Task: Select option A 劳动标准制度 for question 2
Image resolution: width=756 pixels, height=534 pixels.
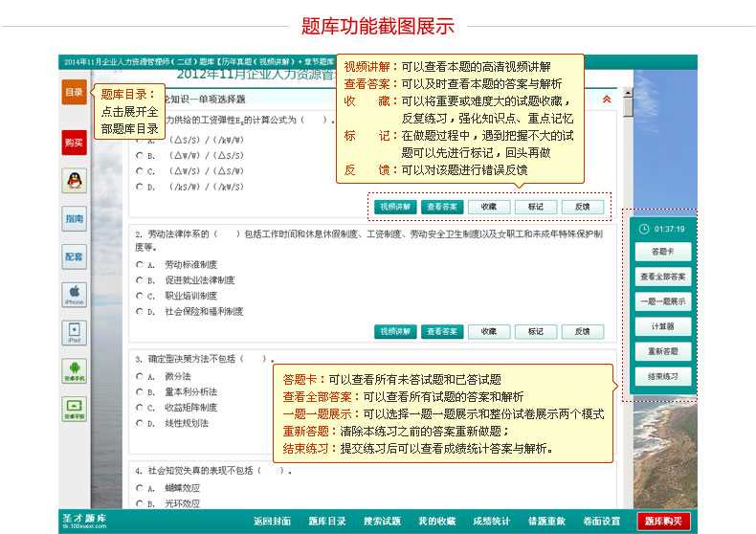Action: click(x=140, y=264)
